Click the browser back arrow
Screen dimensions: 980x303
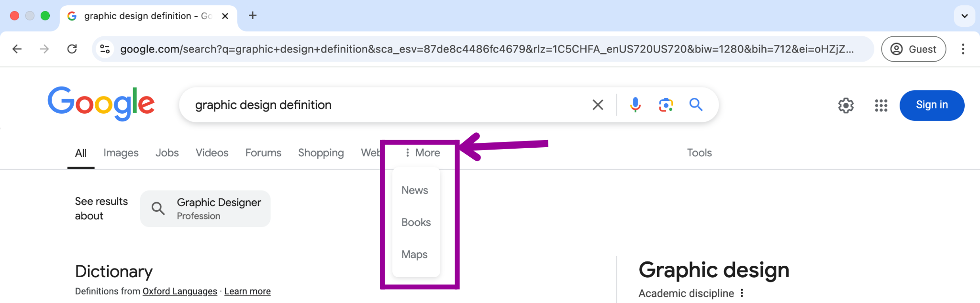click(x=17, y=49)
